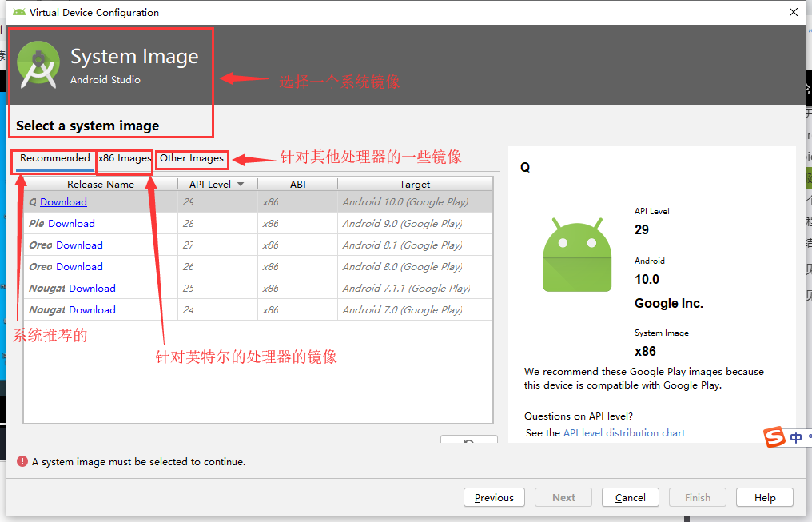Open the API level distribution chart link
Viewport: 812px width, 522px height.
623,432
